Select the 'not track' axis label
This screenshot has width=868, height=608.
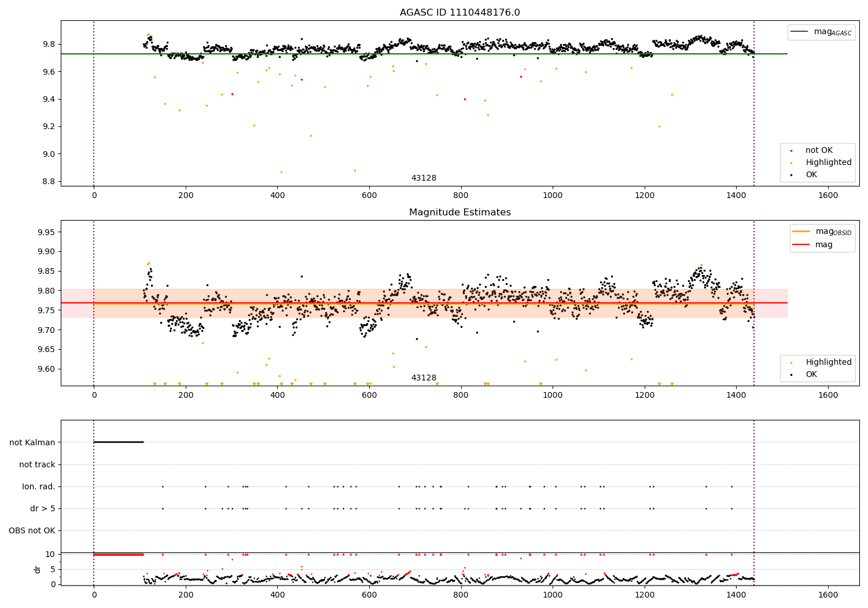pos(37,464)
